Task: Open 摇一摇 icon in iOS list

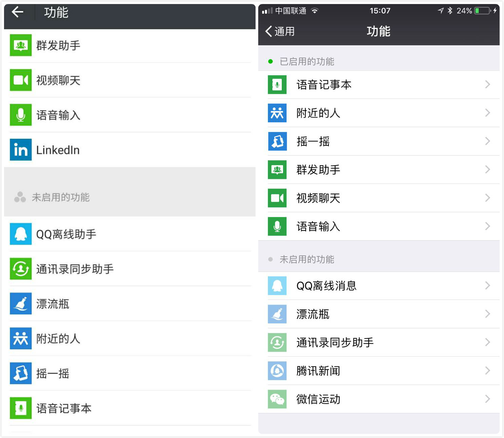Action: 277,141
